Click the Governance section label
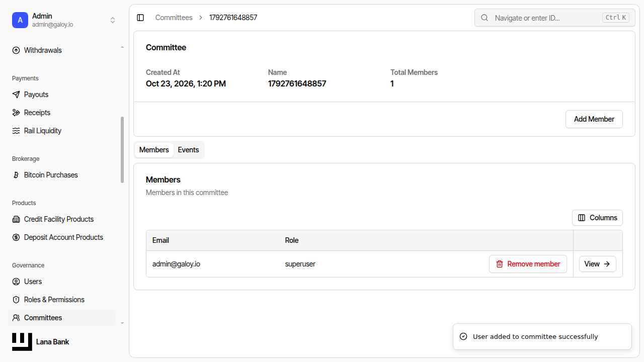The image size is (644, 362). (28, 265)
